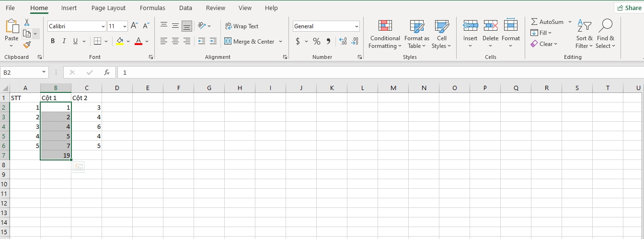Switch to the Data tab
This screenshot has height=239, width=644.
(x=185, y=8)
